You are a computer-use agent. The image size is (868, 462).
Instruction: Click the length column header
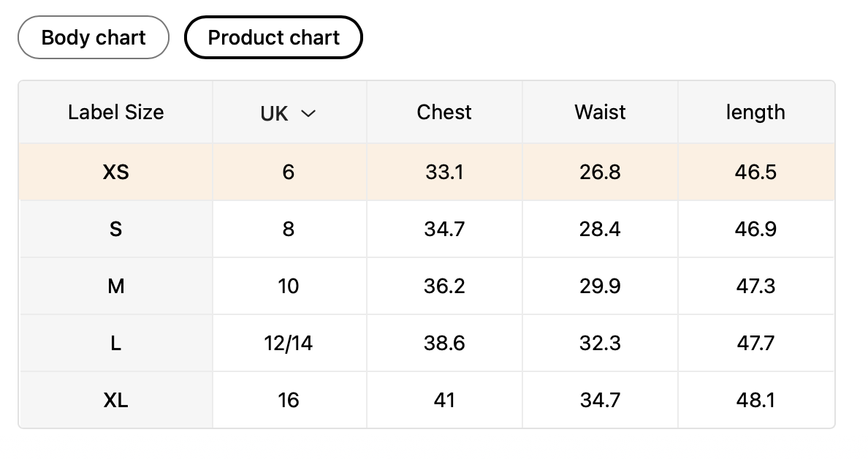click(x=755, y=113)
